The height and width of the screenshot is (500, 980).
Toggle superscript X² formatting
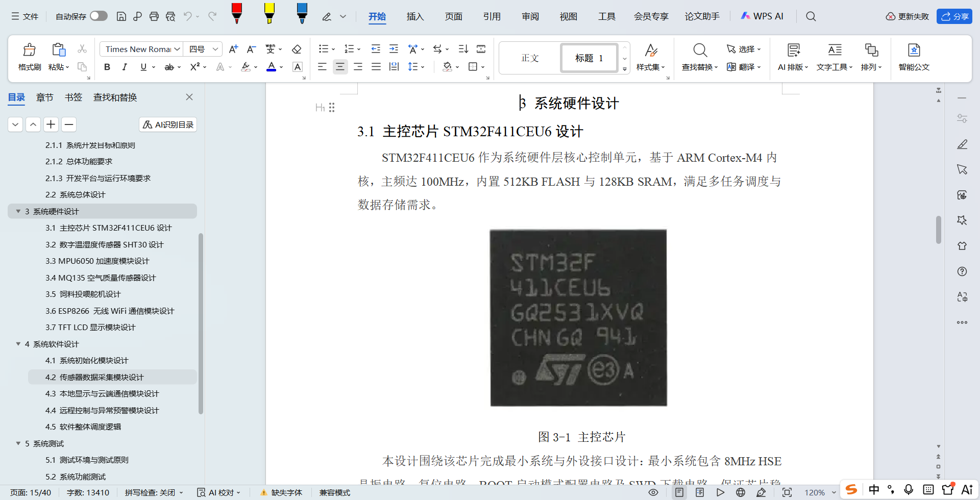click(194, 67)
